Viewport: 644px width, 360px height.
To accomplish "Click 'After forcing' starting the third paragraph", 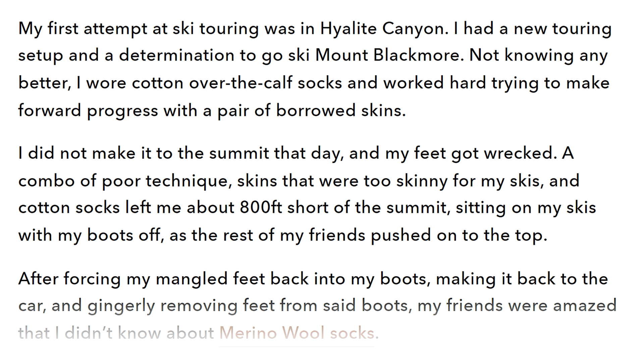I will tap(69, 279).
